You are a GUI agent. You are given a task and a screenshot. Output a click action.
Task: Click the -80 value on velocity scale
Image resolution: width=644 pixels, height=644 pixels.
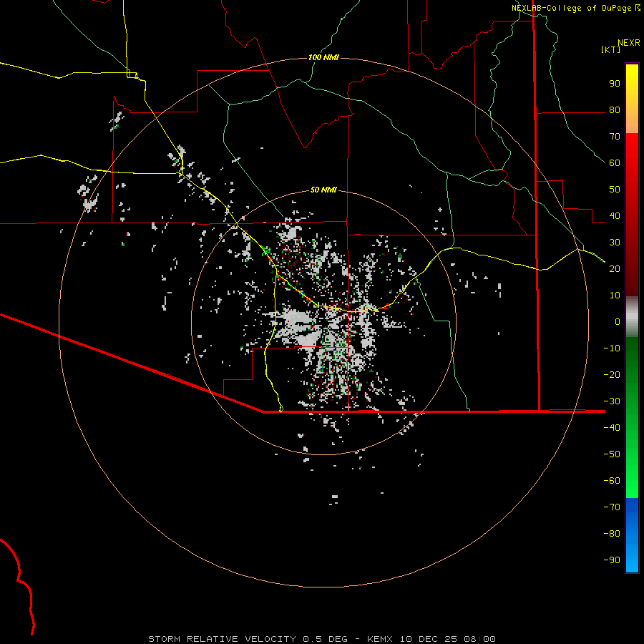pos(612,534)
